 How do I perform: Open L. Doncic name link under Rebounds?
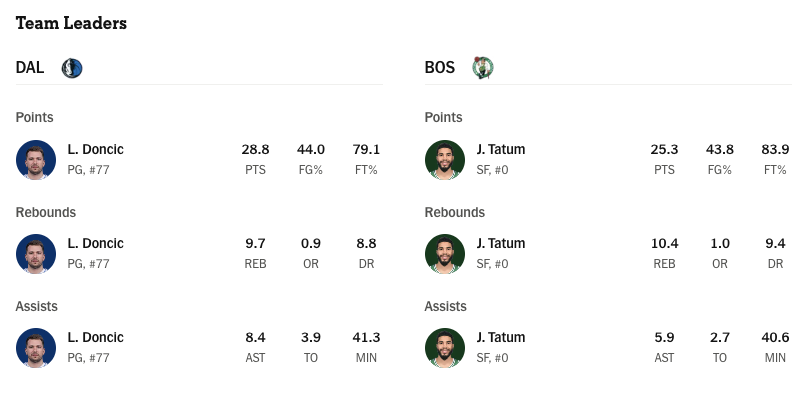tap(96, 243)
